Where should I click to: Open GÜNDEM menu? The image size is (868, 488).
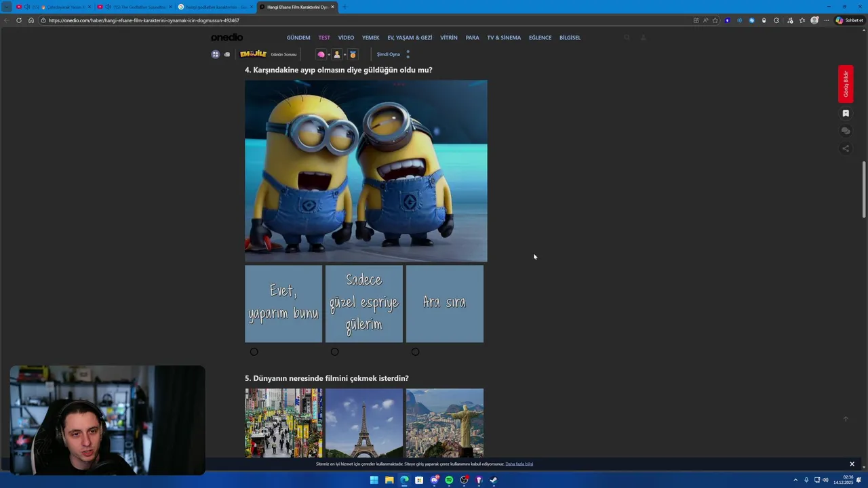298,37
